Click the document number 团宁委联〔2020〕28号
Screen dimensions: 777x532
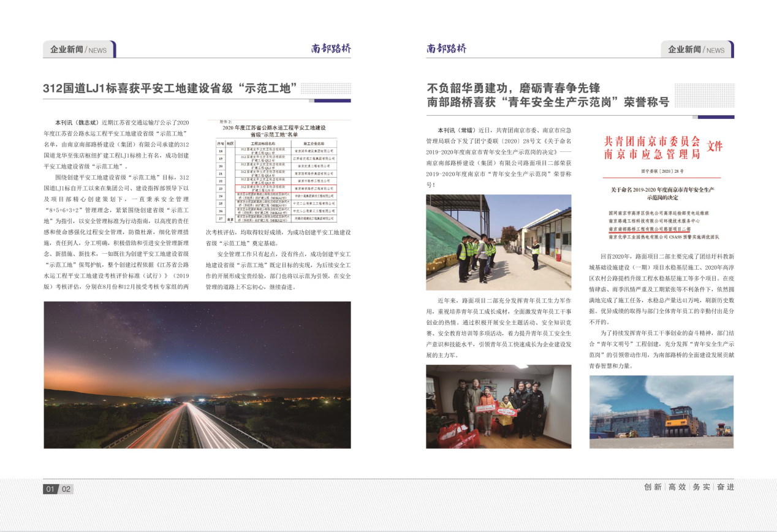(x=661, y=173)
